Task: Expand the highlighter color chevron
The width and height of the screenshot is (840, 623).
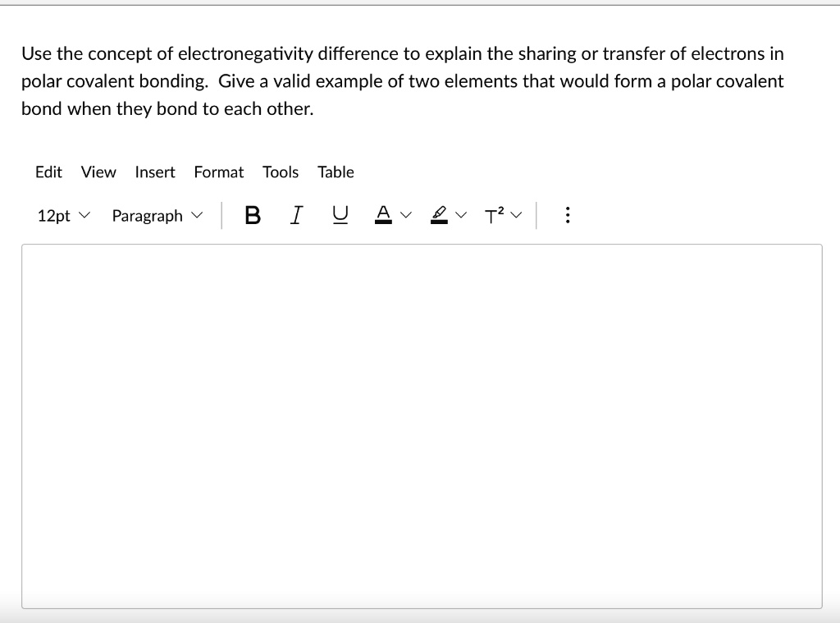Action: point(460,214)
